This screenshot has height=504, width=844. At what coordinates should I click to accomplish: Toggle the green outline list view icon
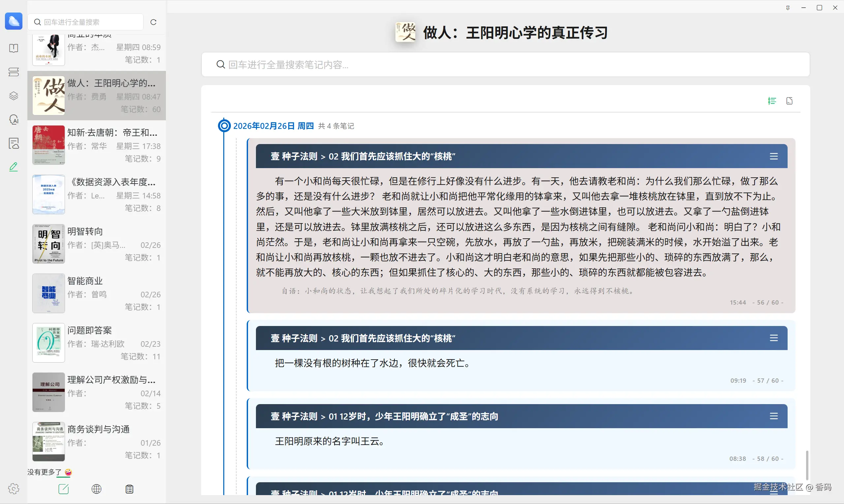click(772, 101)
